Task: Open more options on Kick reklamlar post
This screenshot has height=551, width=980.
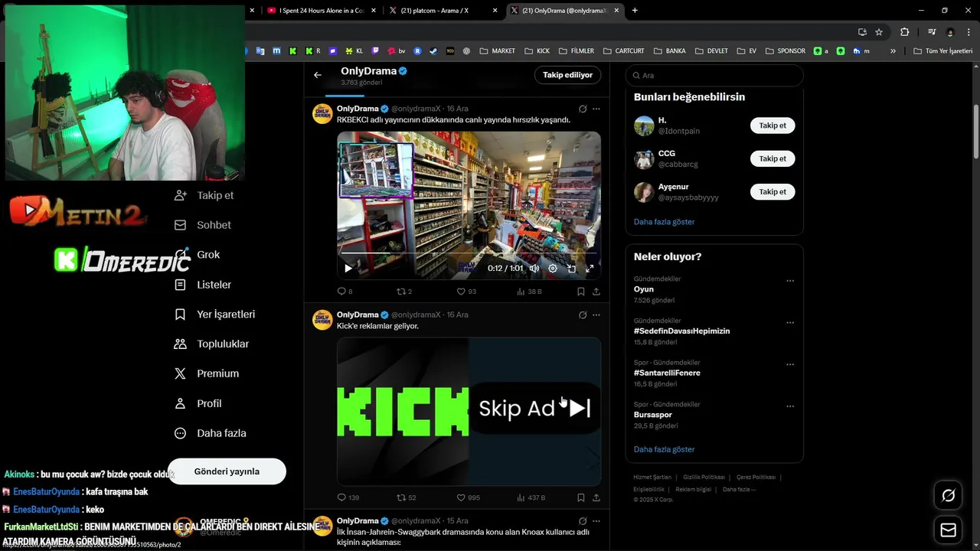Action: tap(596, 315)
